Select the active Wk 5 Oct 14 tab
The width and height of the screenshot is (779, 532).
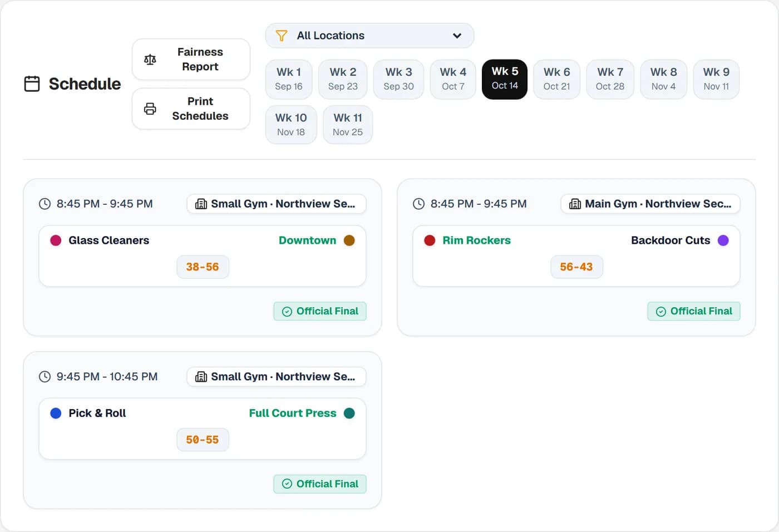tap(505, 79)
